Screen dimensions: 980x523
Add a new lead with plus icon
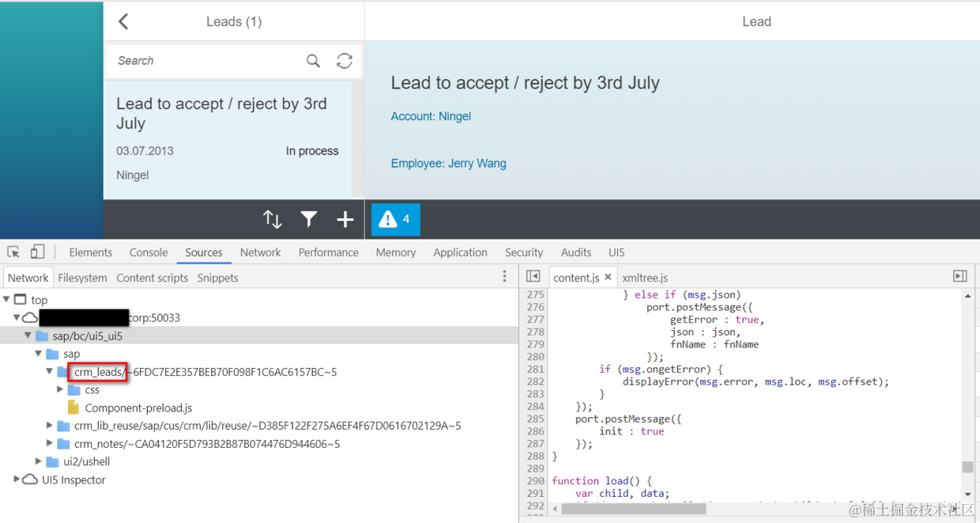pyautogui.click(x=345, y=220)
